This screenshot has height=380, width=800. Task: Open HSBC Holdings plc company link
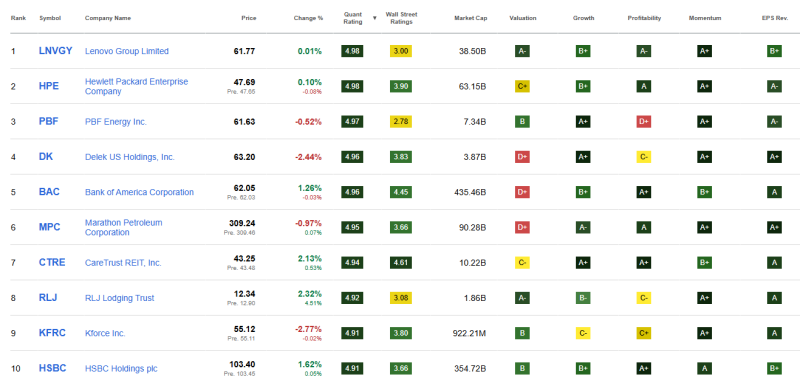pyautogui.click(x=121, y=368)
